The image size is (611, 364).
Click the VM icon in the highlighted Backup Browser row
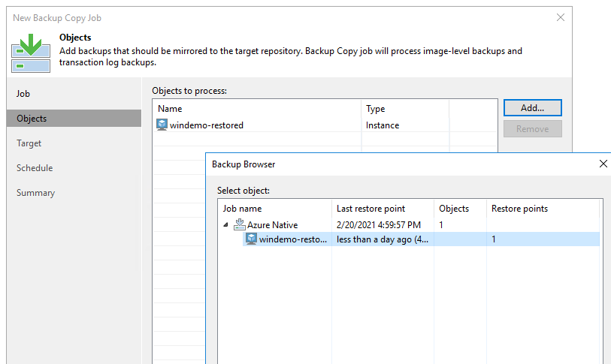point(251,239)
